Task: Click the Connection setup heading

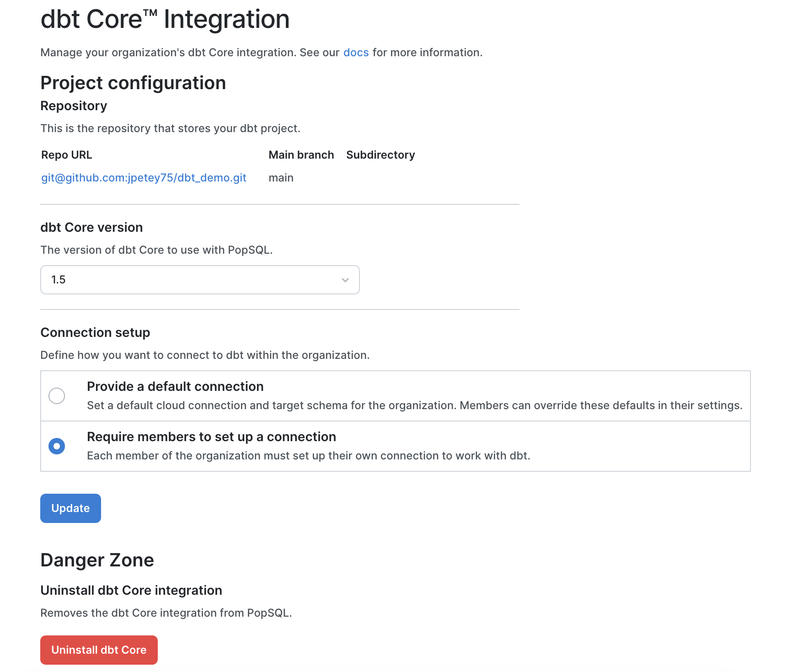Action: click(95, 333)
